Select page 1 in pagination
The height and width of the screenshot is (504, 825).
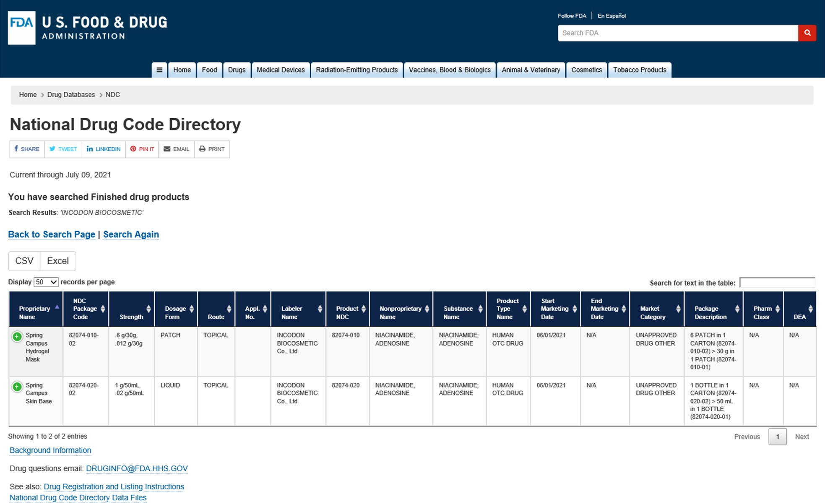777,436
